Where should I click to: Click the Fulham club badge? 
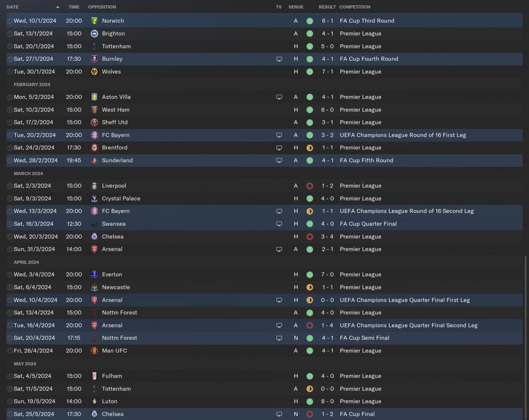94,376
